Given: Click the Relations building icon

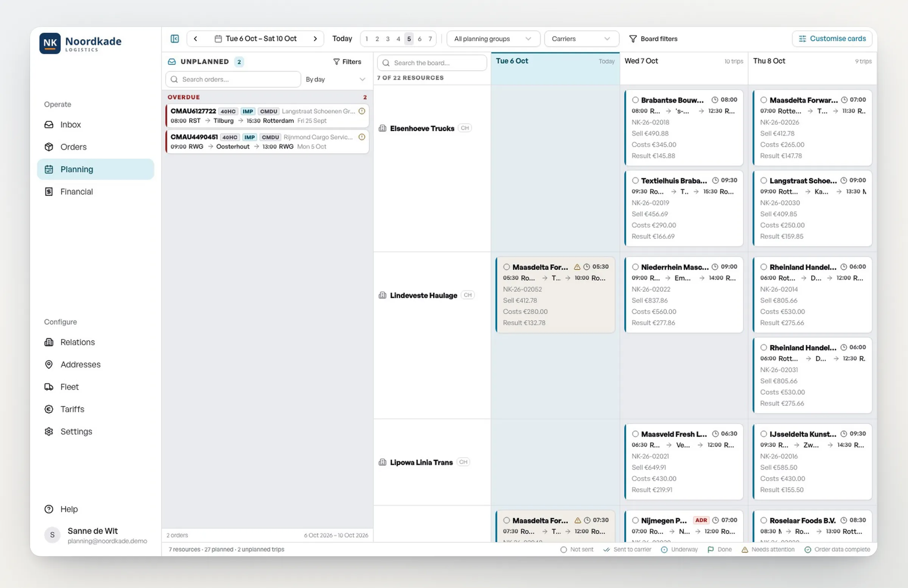Looking at the screenshot, I should (x=49, y=342).
